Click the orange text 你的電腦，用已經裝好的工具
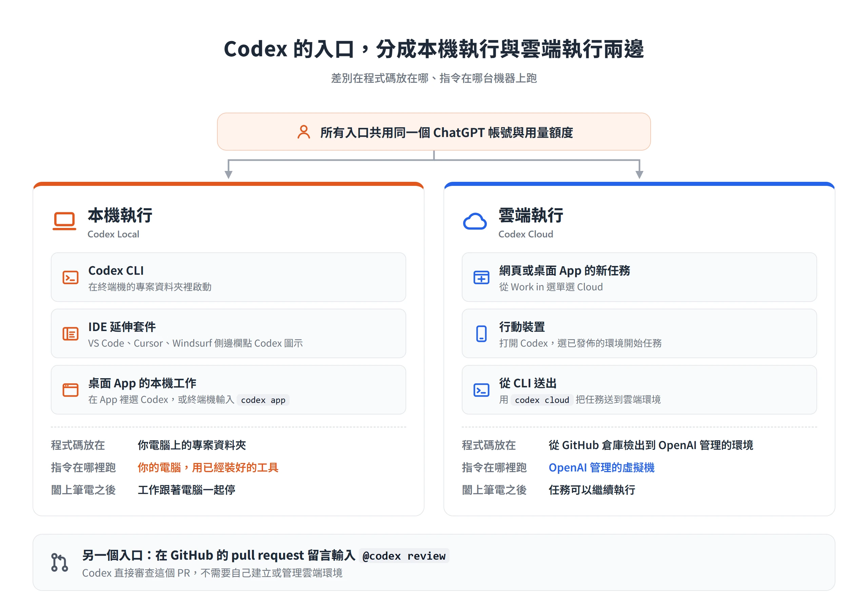The image size is (868, 599). pyautogui.click(x=208, y=468)
